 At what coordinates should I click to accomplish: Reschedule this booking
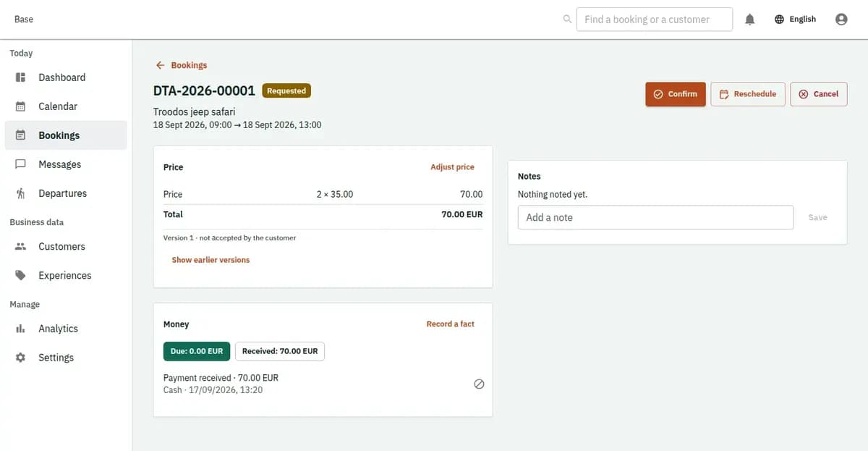(x=748, y=94)
